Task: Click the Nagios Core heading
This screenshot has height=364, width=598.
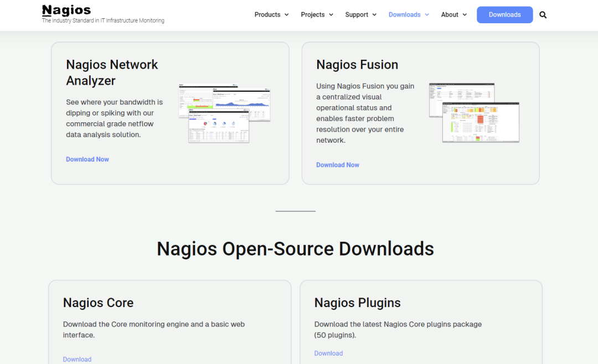Action: 98,303
